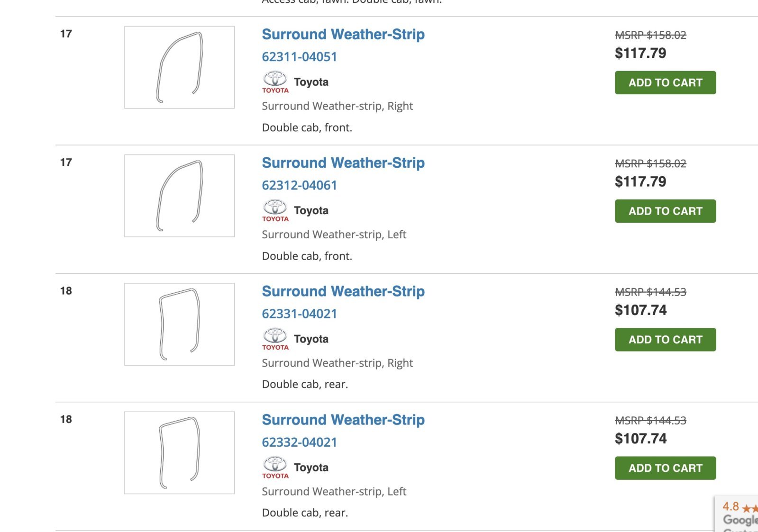This screenshot has height=532, width=758.
Task: Open Surround Weather-Strip title for 62332-04021
Action: [x=343, y=420]
